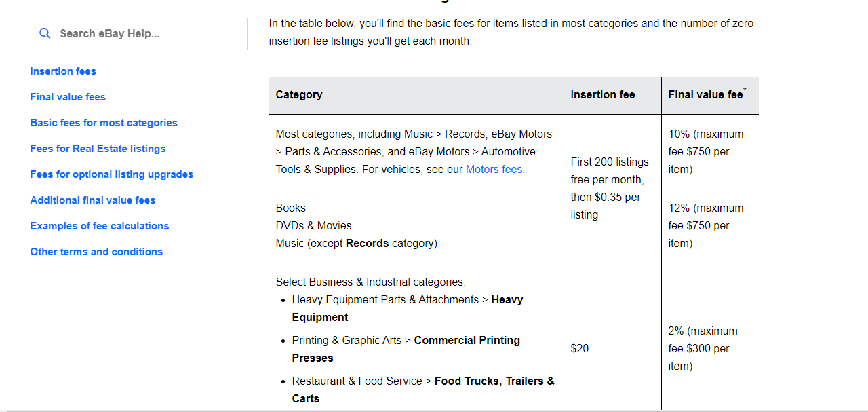This screenshot has height=412, width=868.
Task: Click the Category column header
Action: [x=299, y=95]
